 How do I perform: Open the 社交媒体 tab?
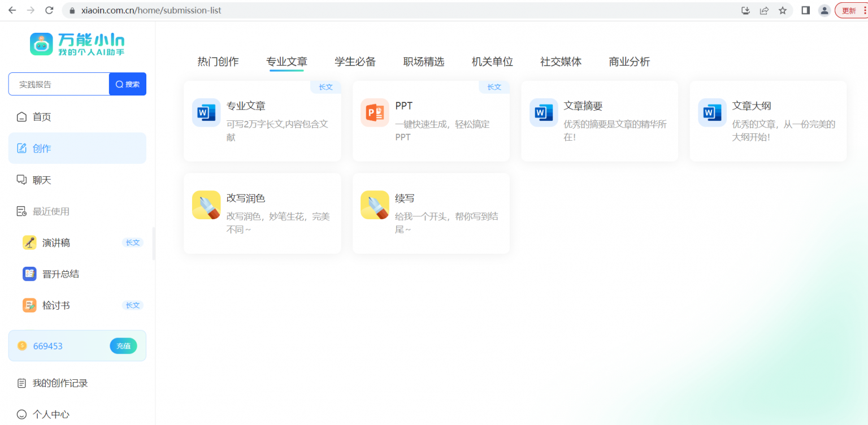561,62
